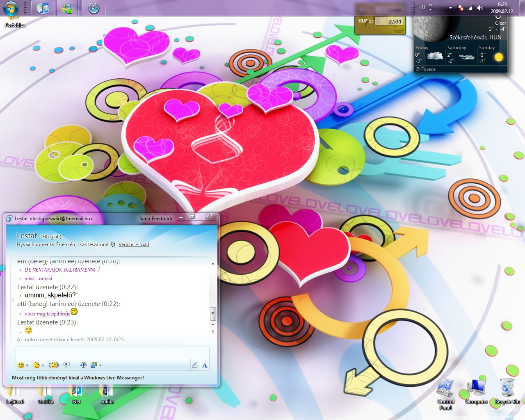Image resolution: width=525 pixels, height=420 pixels.
Task: Open the suliba desktop item
Action: point(107,395)
